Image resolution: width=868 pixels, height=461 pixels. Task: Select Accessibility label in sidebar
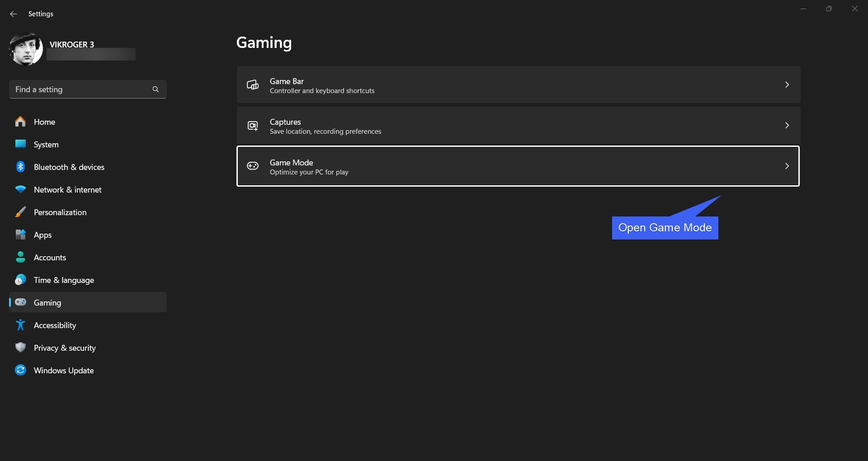tap(55, 325)
